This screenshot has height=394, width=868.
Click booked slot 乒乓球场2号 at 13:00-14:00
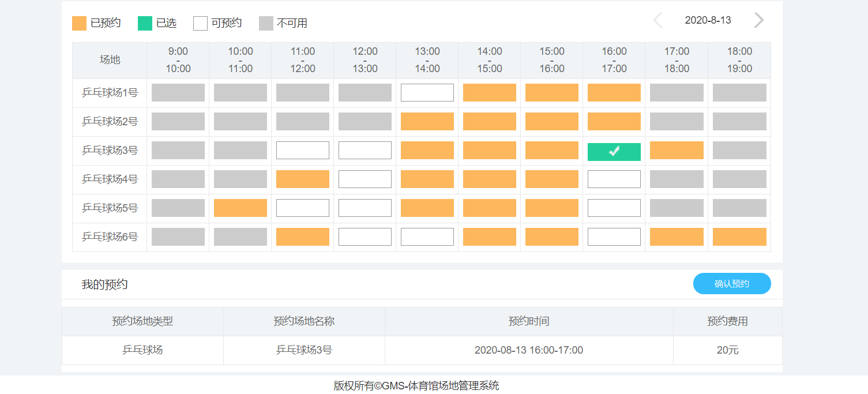click(x=427, y=122)
